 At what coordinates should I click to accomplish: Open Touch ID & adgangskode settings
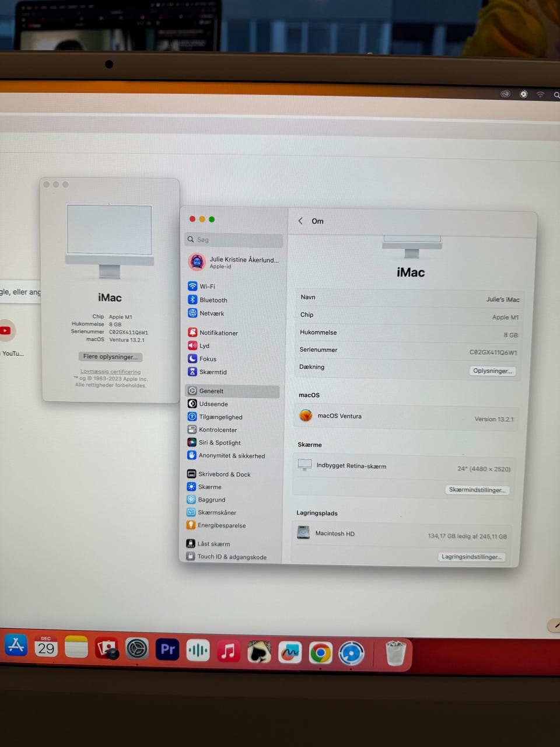[x=226, y=557]
